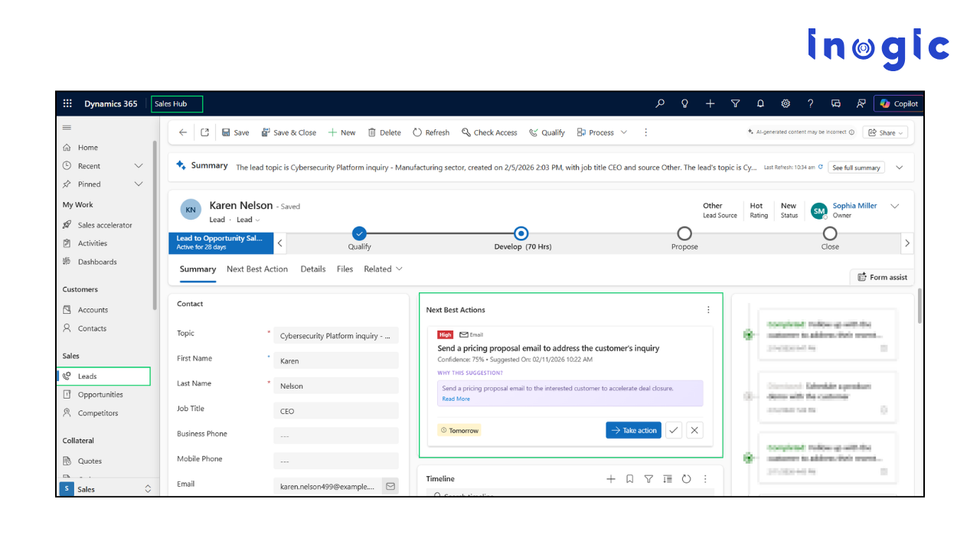The width and height of the screenshot is (980, 551).
Task: Open the app launcher waffle icon
Action: click(67, 103)
